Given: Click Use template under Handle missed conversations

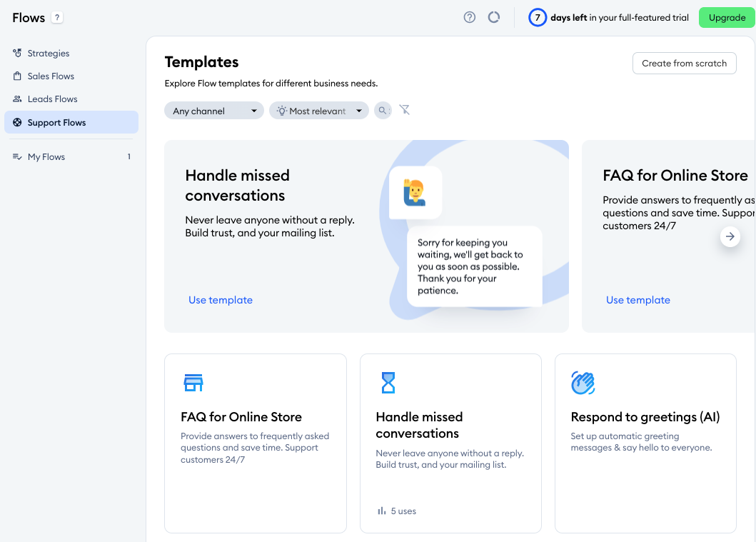Looking at the screenshot, I should 220,300.
